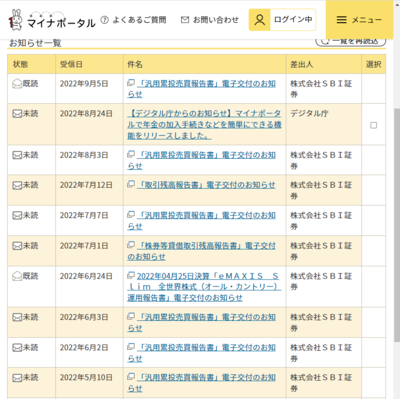Open 2022年8月3日 汎用累投売買報告書 notice

[202, 161]
